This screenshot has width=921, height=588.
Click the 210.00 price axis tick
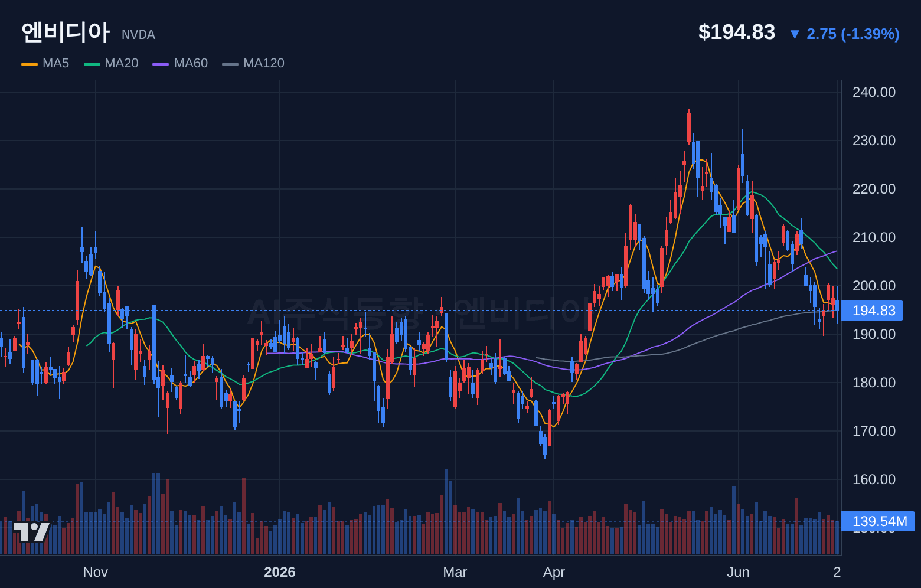point(874,237)
